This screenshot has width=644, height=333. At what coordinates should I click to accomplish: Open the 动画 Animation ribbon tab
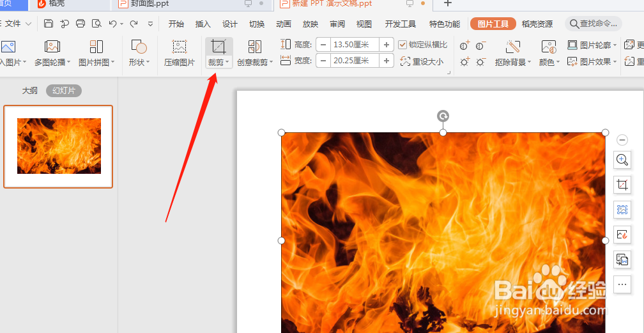click(284, 24)
